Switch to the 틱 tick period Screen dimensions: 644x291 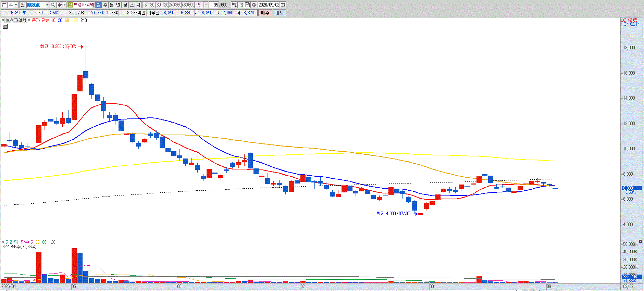point(138,5)
